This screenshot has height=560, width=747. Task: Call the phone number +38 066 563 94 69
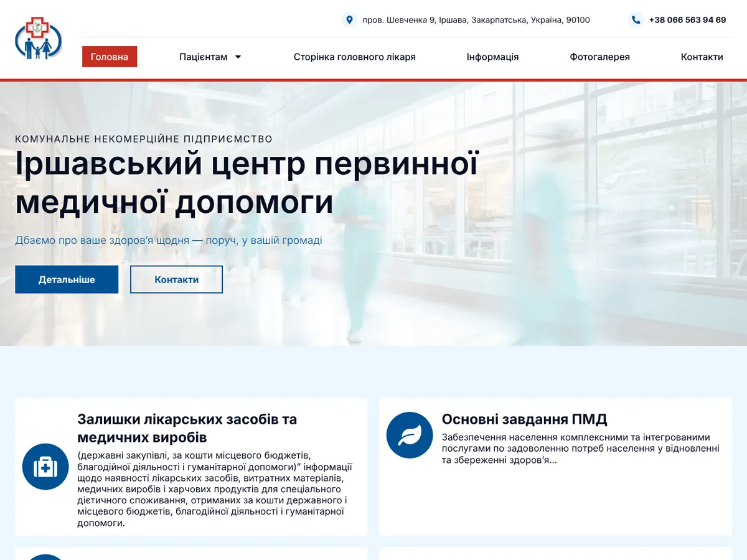[x=687, y=20]
